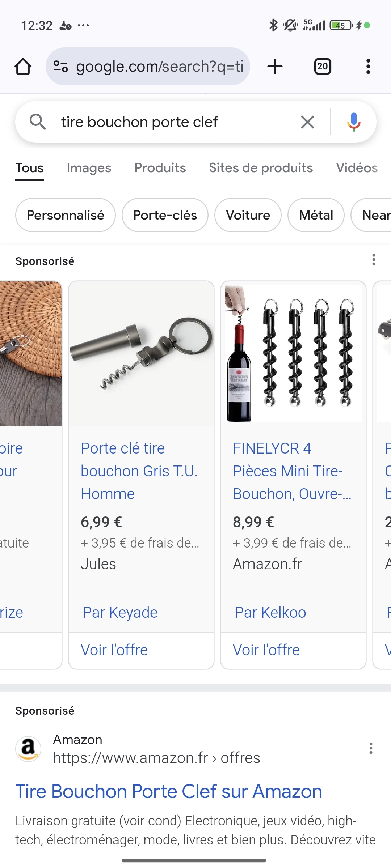Open site info icon in address bar
The image size is (391, 868).
coord(60,67)
